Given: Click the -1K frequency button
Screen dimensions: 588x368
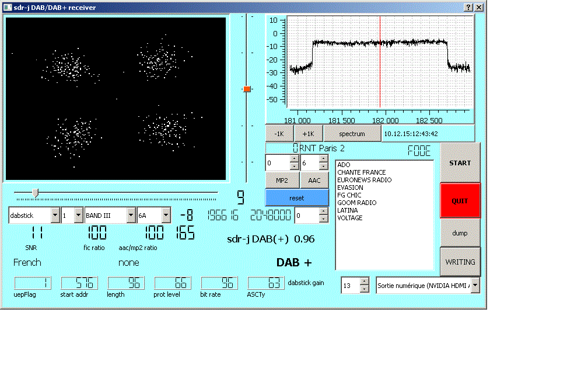Looking at the screenshot, I should (279, 134).
